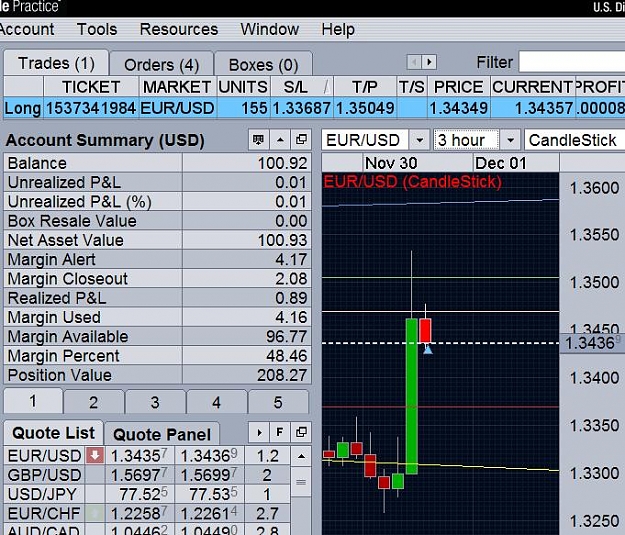This screenshot has width=625, height=535.
Task: Open the Resources menu
Action: click(x=179, y=30)
